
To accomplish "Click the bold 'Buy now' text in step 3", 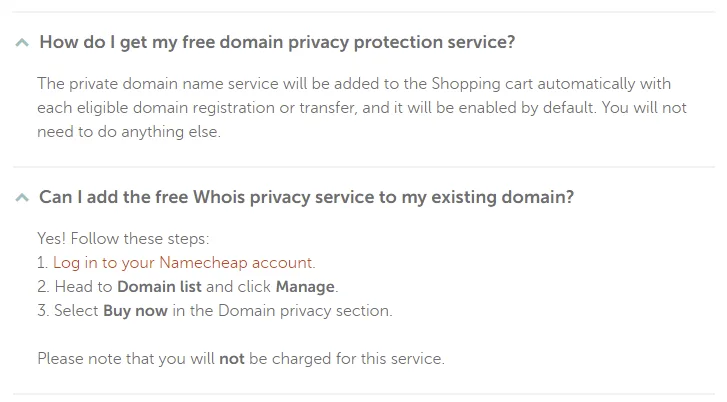I will pyautogui.click(x=135, y=311).
